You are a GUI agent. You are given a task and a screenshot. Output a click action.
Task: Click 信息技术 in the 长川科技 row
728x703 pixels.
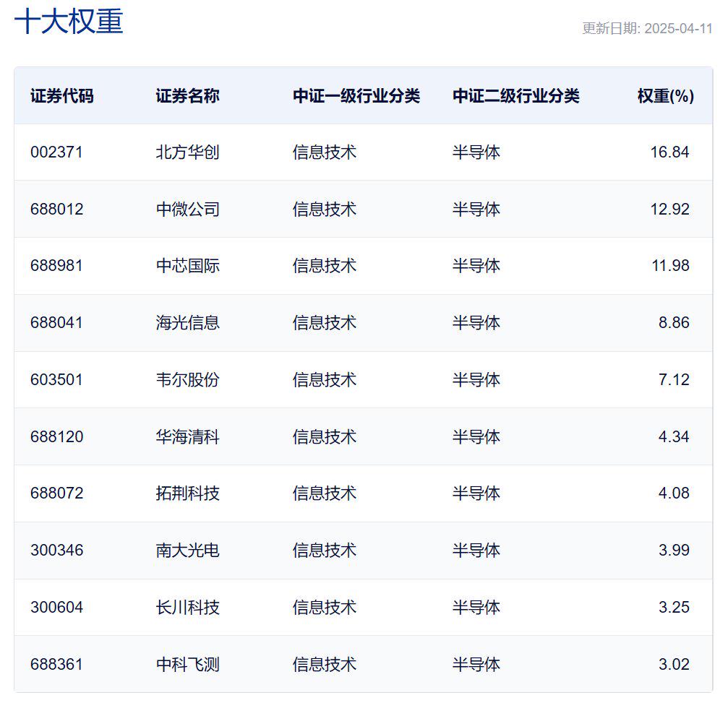pyautogui.click(x=325, y=608)
